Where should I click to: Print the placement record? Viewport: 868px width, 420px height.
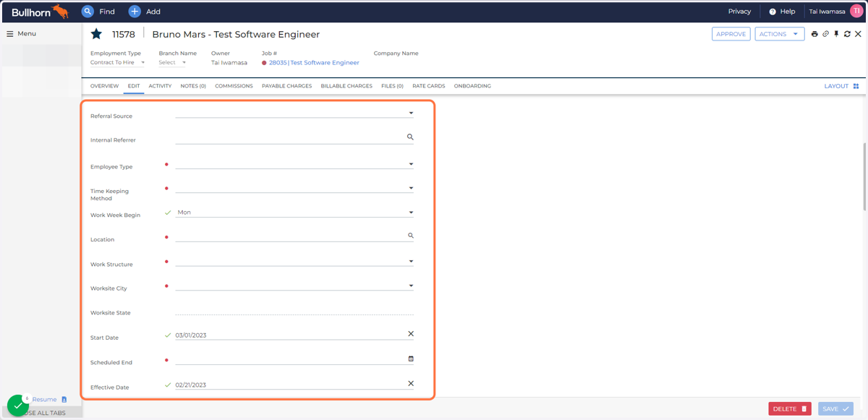pyautogui.click(x=814, y=34)
